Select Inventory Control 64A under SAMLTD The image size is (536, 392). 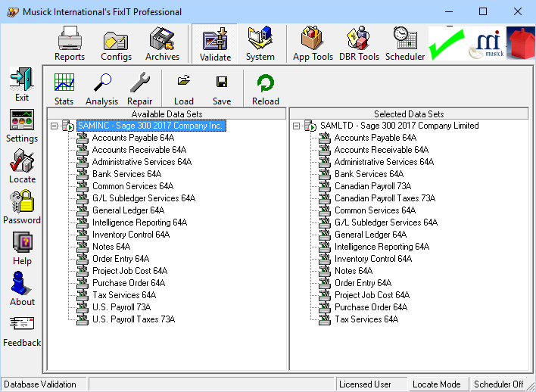(373, 259)
